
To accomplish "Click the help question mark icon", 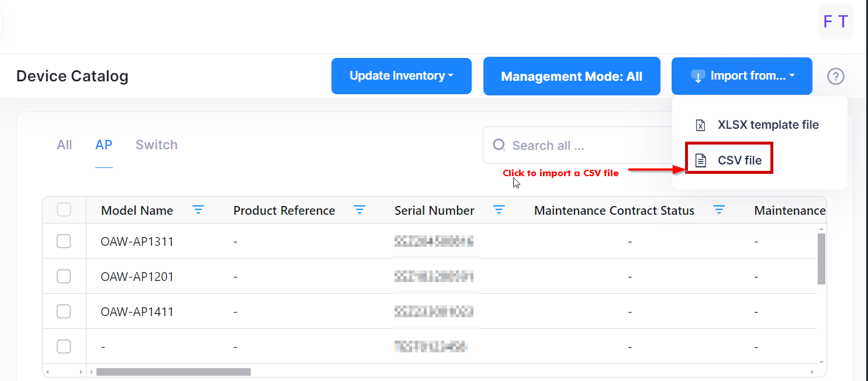I will click(x=836, y=76).
